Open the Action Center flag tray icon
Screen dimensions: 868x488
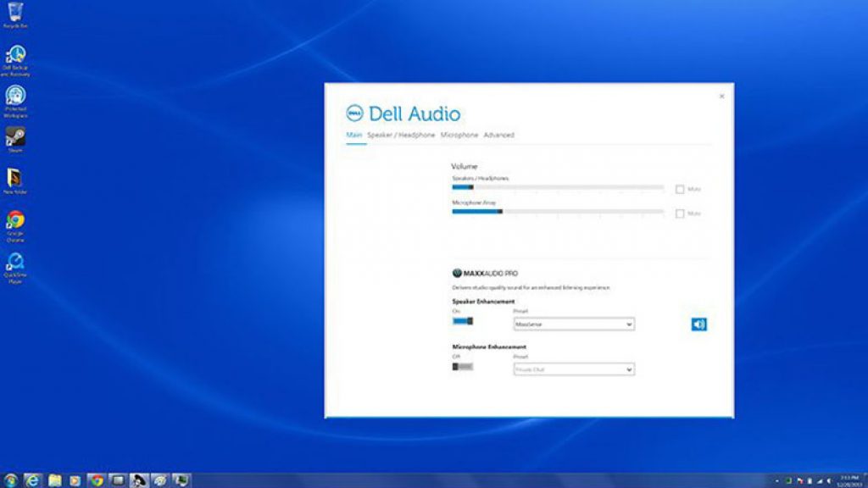799,481
